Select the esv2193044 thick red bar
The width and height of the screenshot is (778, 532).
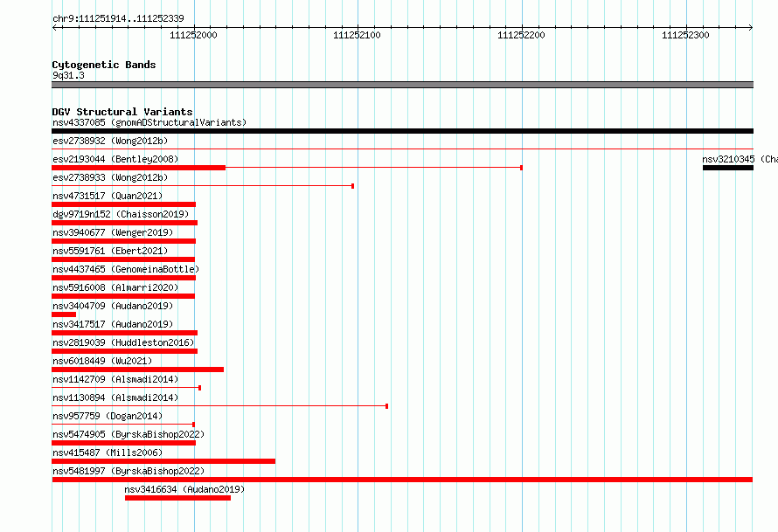pyautogui.click(x=138, y=168)
